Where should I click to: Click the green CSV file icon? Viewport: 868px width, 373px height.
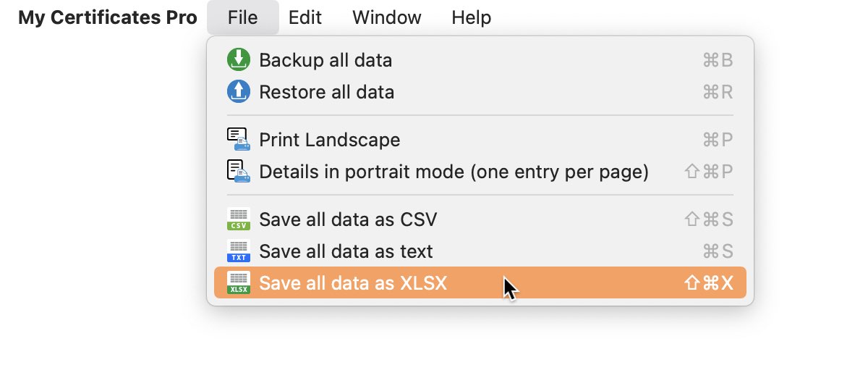pos(238,219)
